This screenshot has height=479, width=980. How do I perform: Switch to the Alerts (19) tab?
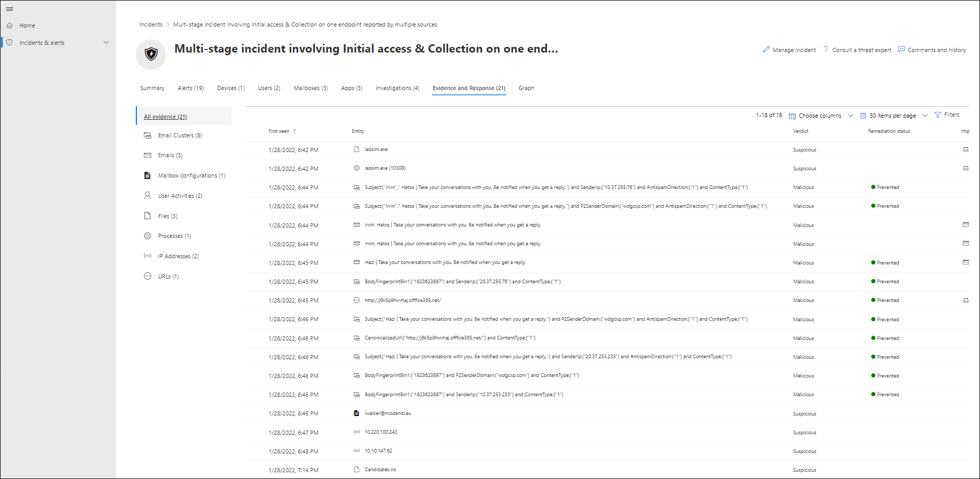190,88
